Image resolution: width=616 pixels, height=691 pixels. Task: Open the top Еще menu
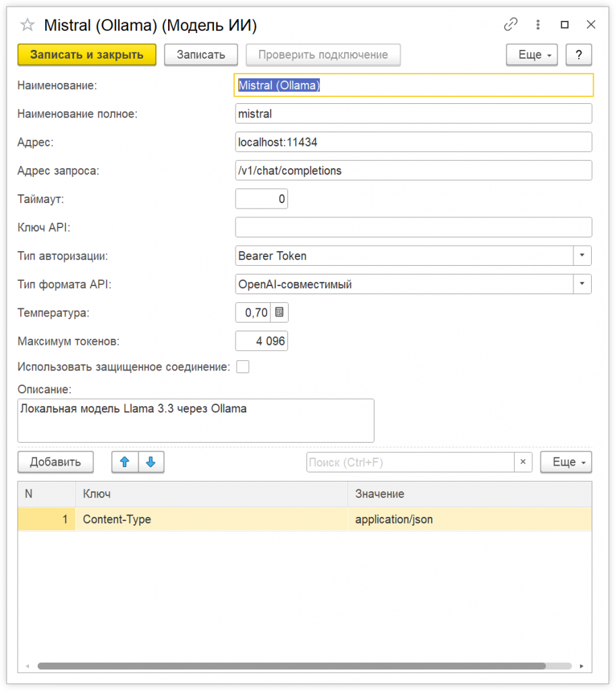pyautogui.click(x=532, y=55)
